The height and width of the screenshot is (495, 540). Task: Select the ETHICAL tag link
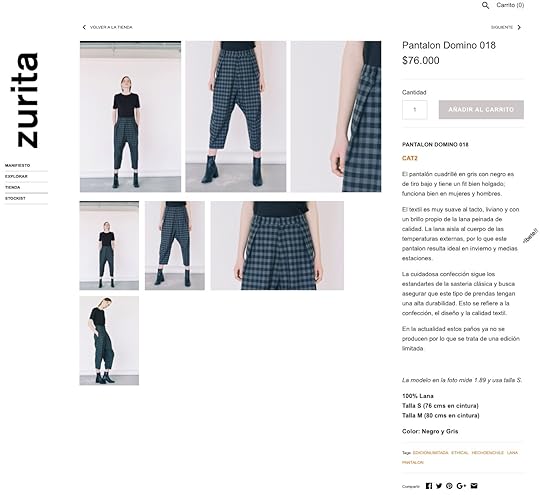tap(460, 453)
